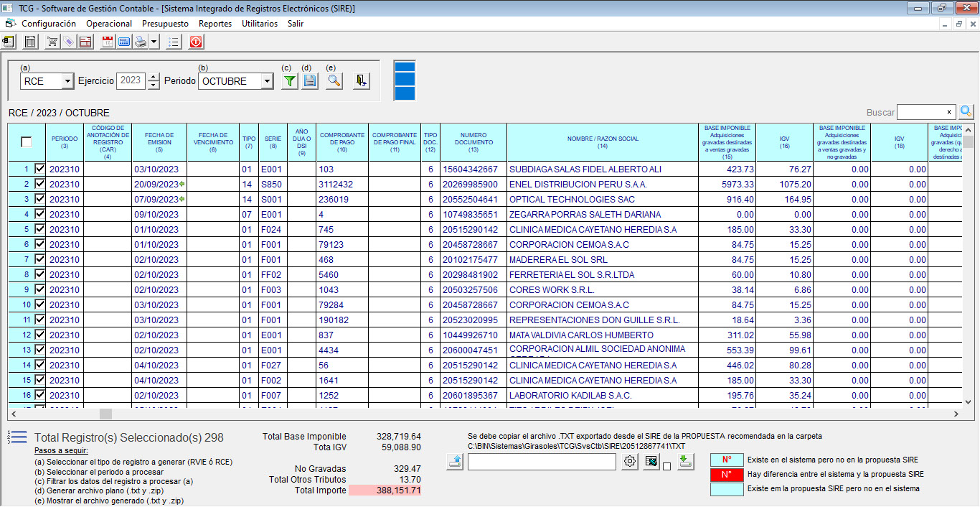Screen dimensions: 980x507
Task: Click the green funnel filter icon
Action: tap(289, 81)
